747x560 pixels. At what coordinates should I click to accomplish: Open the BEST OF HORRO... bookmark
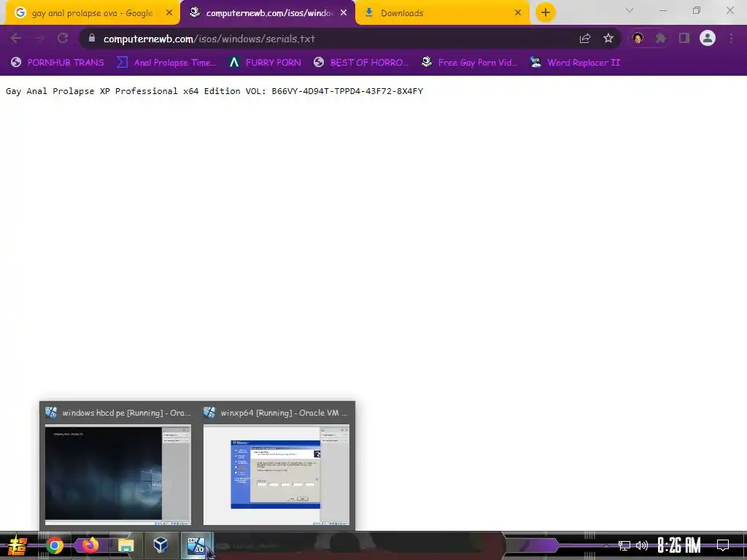(361, 63)
